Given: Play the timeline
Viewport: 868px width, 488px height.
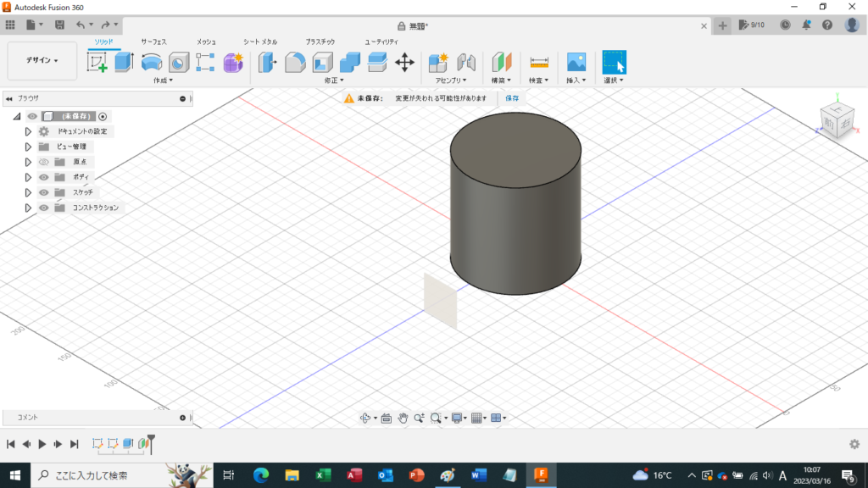Looking at the screenshot, I should click(x=42, y=444).
